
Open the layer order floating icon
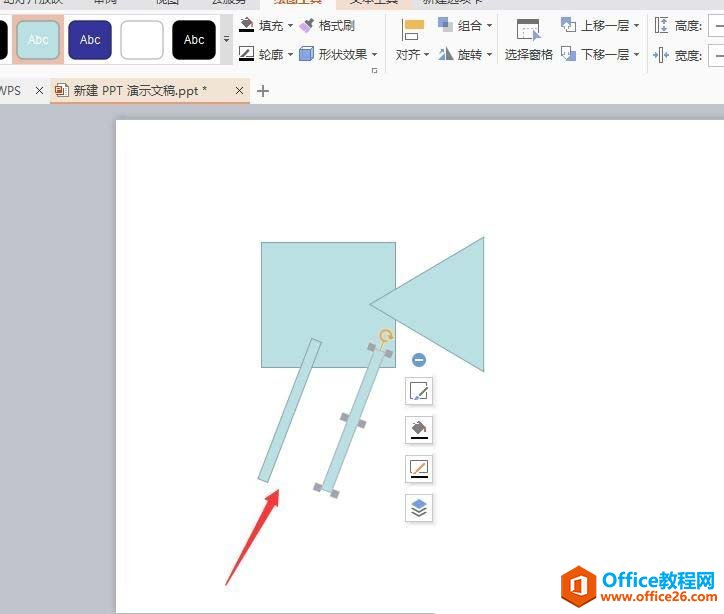pos(419,507)
